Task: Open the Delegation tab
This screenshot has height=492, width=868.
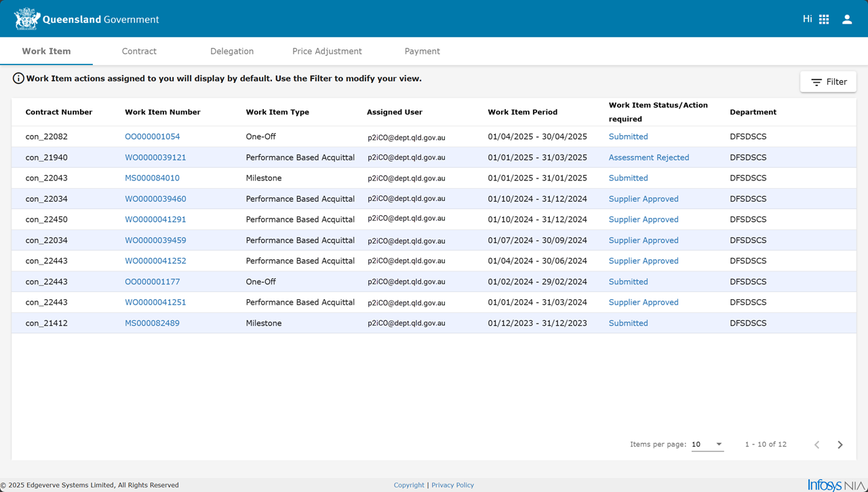Action: coord(232,52)
